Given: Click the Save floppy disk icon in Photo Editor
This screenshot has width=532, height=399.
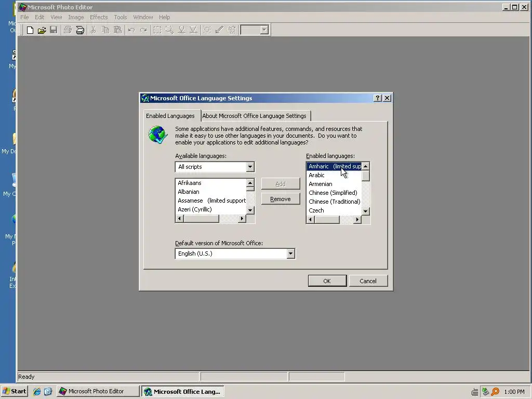Looking at the screenshot, I should [x=54, y=30].
